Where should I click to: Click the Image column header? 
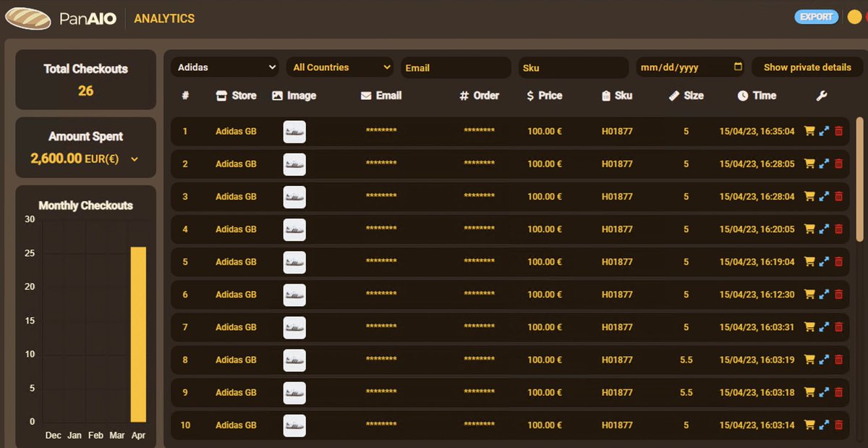click(x=294, y=96)
